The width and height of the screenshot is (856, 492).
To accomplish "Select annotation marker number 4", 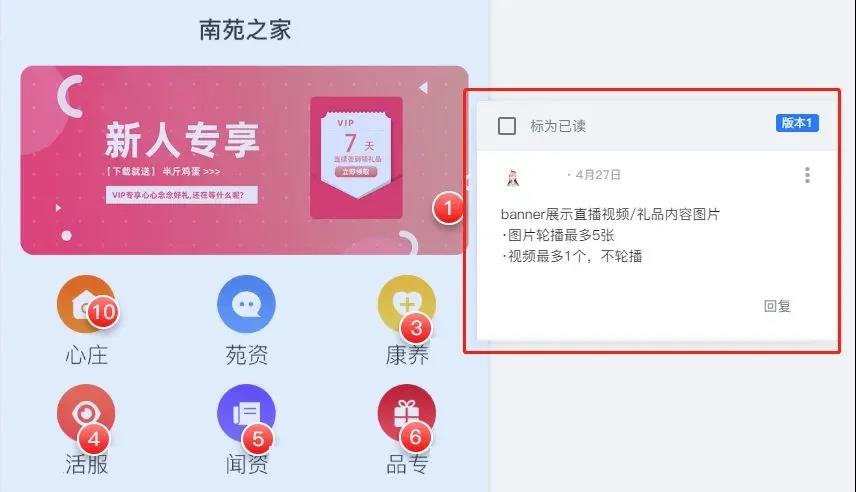I will click(94, 438).
